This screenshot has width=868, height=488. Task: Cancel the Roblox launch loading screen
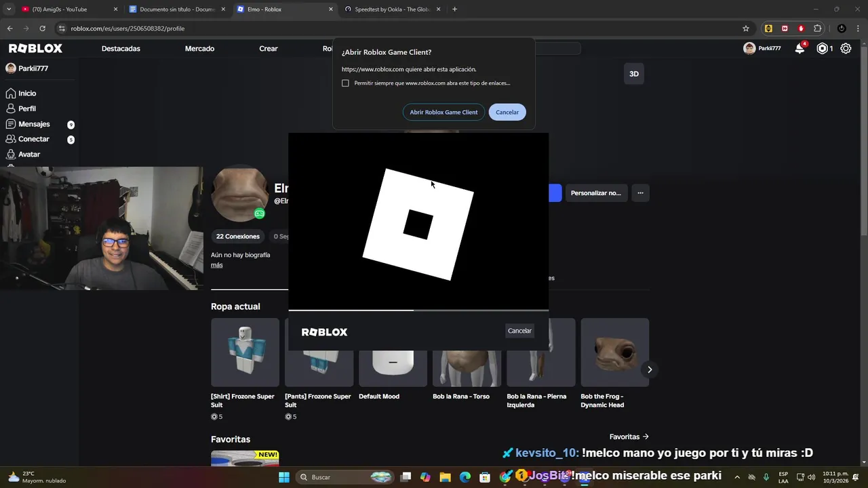click(x=519, y=331)
